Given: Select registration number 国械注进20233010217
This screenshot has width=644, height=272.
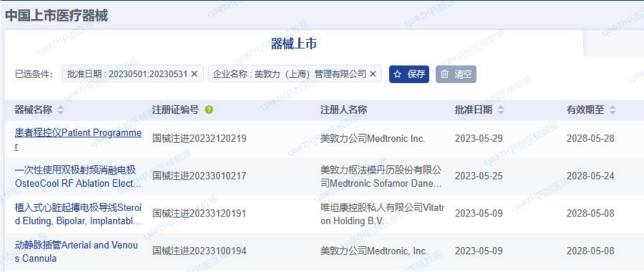Looking at the screenshot, I should pyautogui.click(x=199, y=176).
